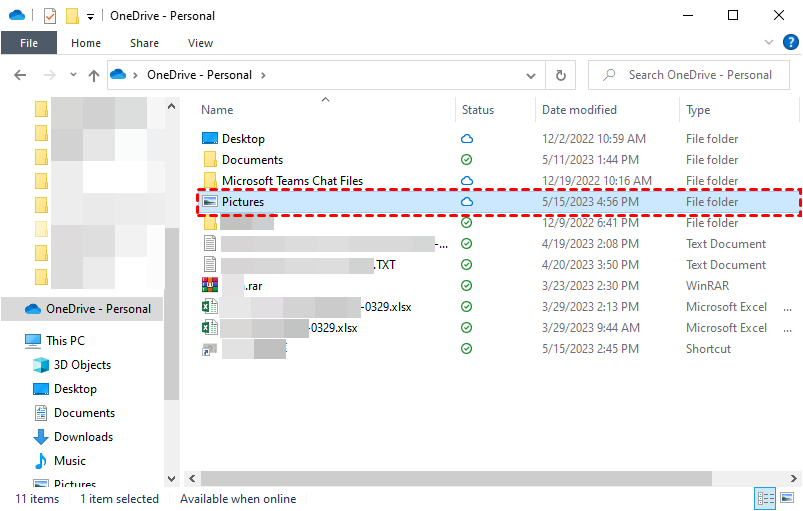Click the Help question mark icon
Viewport: 803px width, 511px height.
pyautogui.click(x=789, y=43)
